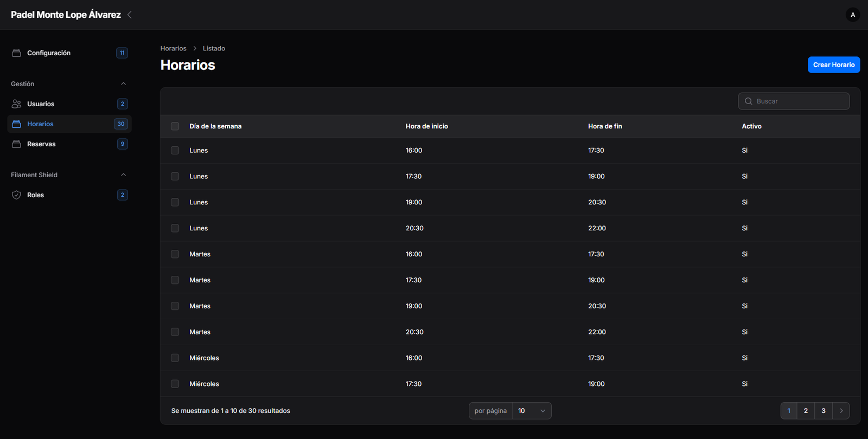Click the Crear Horario button

point(833,65)
